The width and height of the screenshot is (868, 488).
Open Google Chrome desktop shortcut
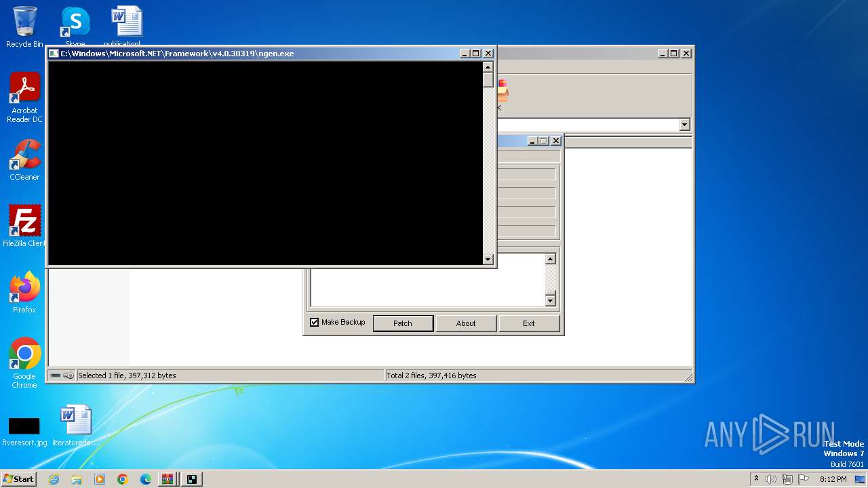24,363
